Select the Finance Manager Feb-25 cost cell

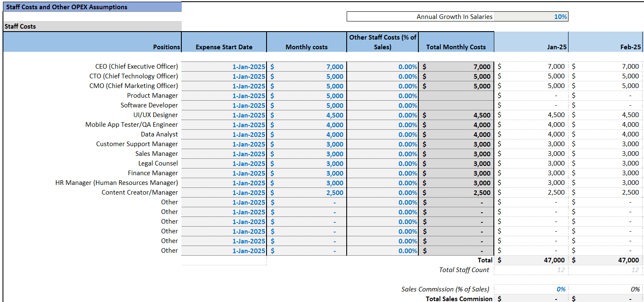[606, 173]
